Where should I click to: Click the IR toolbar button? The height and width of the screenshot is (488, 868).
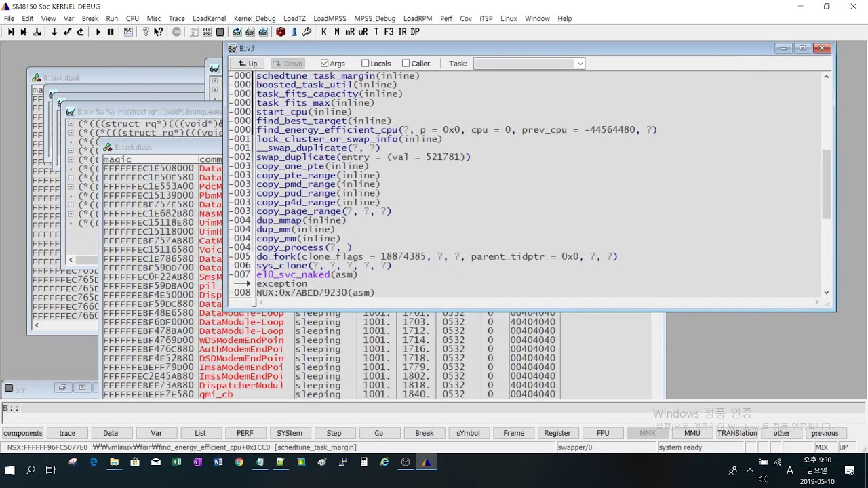[x=402, y=32]
